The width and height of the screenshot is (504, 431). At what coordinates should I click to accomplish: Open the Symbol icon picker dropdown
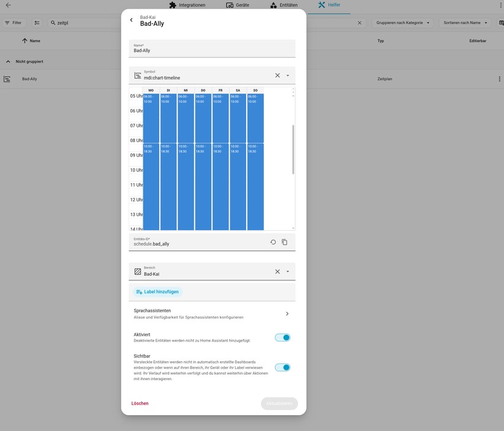[288, 75]
